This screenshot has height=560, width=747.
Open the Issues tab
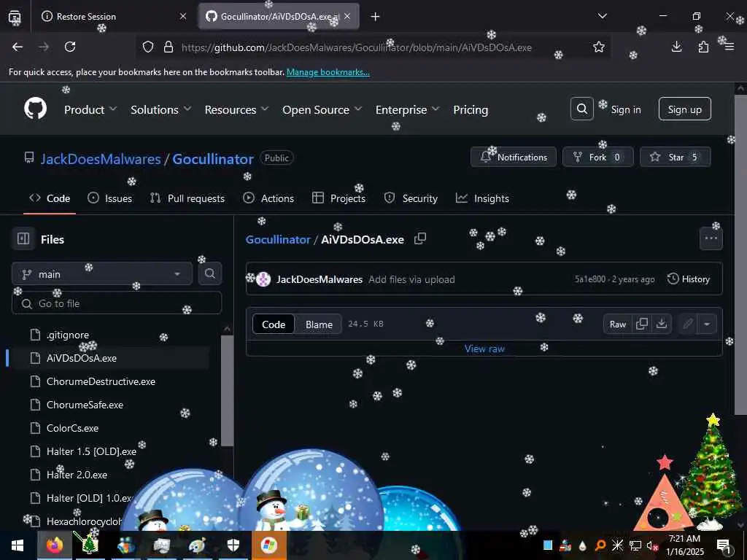pos(110,198)
